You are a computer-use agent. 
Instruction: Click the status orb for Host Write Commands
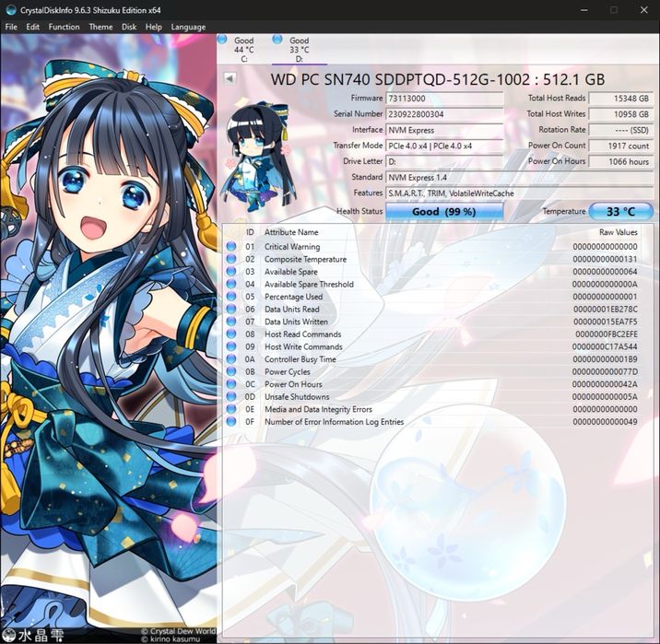coord(231,346)
